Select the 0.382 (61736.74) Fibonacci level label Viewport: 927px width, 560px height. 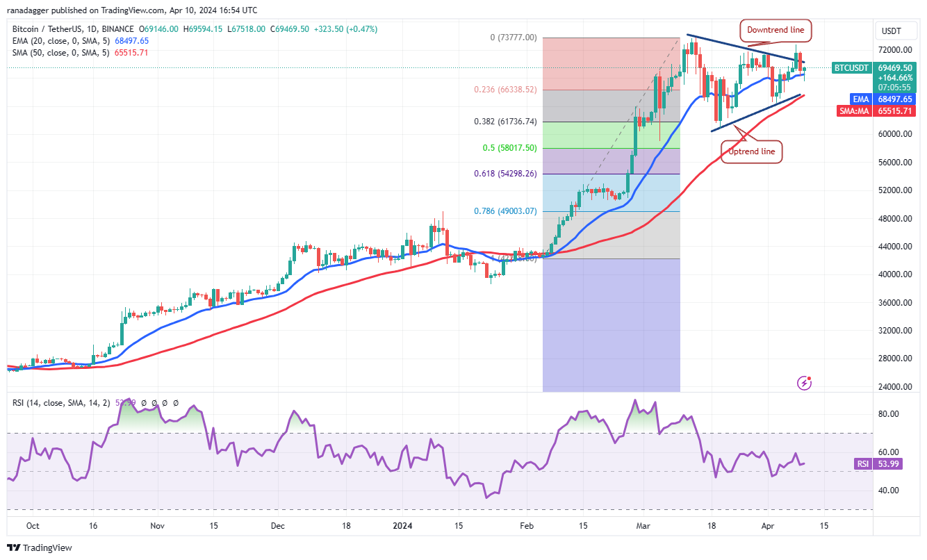pos(505,122)
